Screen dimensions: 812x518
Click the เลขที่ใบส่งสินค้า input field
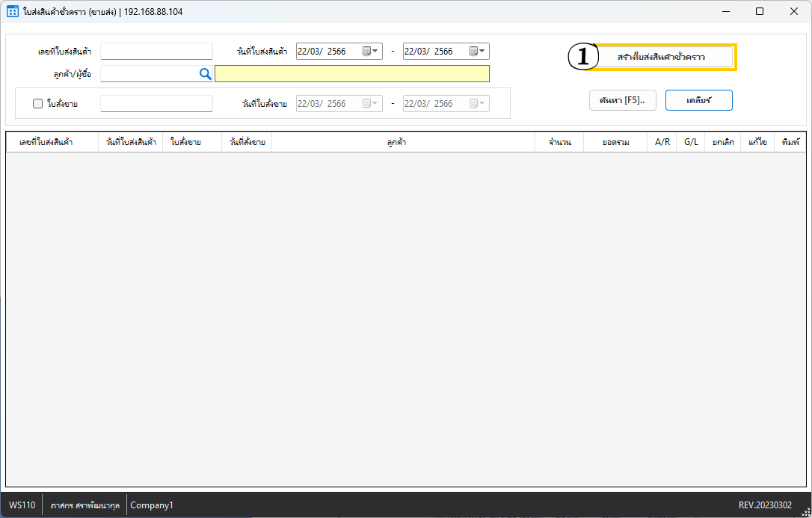coord(156,52)
